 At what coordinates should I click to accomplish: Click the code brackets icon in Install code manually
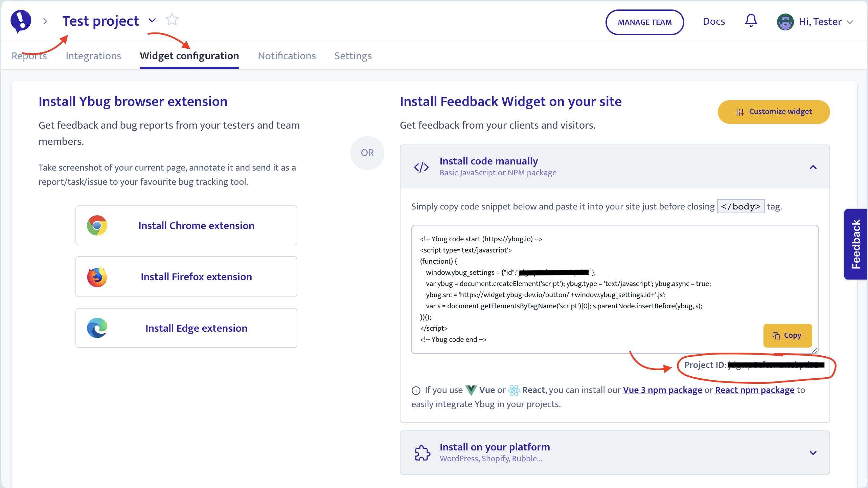click(421, 167)
